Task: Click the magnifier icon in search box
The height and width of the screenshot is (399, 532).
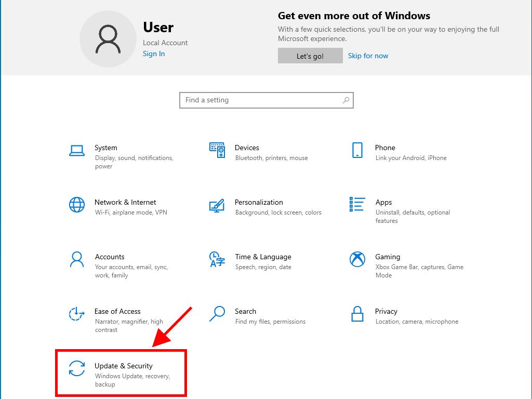Action: [x=346, y=100]
